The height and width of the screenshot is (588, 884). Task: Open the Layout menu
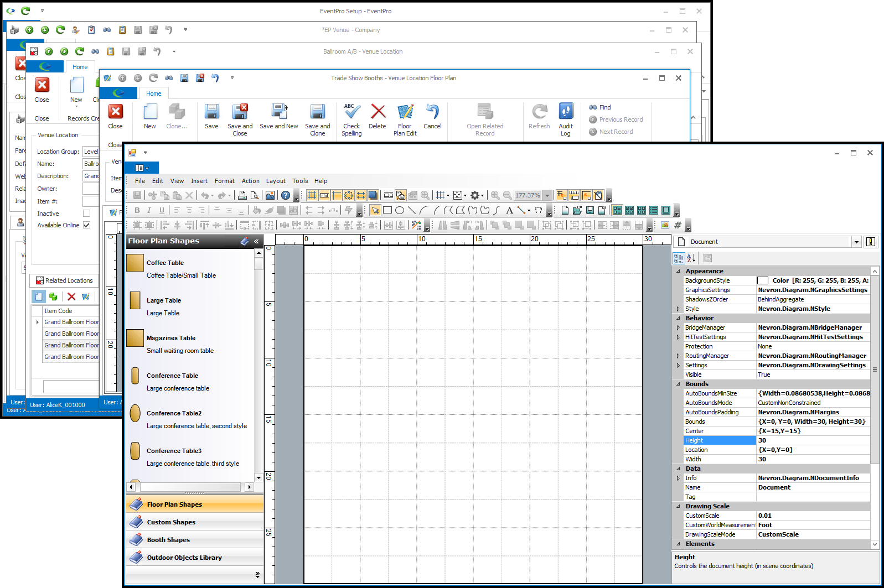click(276, 181)
